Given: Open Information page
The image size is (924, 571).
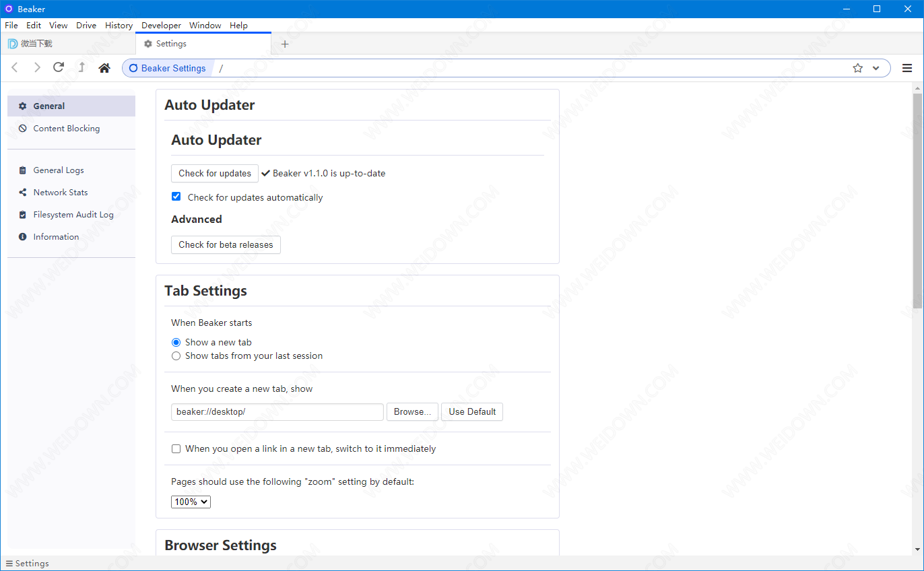Looking at the screenshot, I should (71, 237).
